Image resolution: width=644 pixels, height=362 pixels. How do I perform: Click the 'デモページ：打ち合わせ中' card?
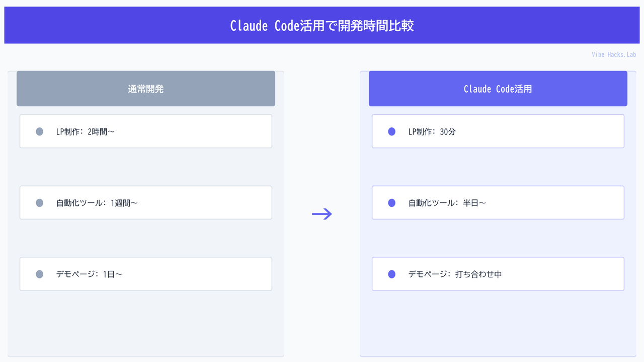click(498, 274)
